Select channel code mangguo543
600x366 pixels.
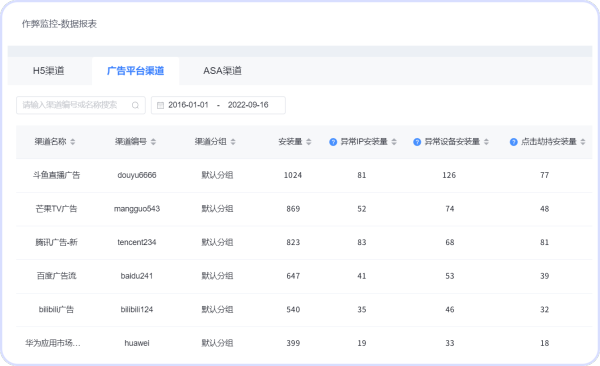tap(137, 209)
